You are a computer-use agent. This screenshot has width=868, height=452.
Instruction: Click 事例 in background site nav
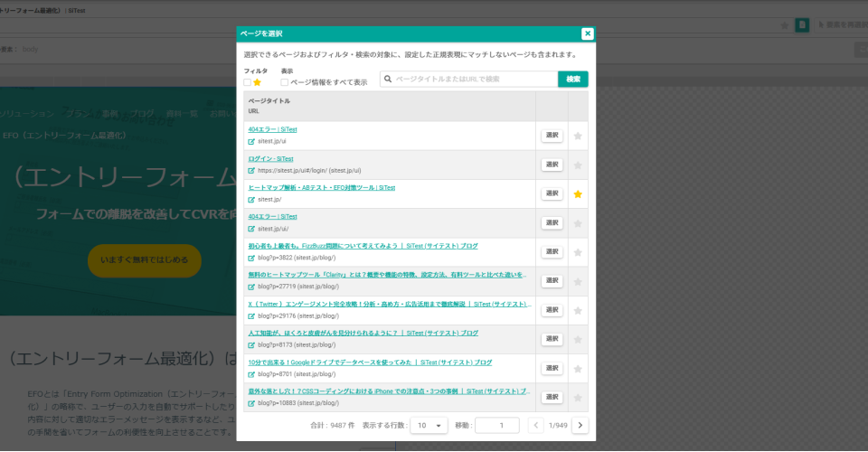(x=110, y=113)
